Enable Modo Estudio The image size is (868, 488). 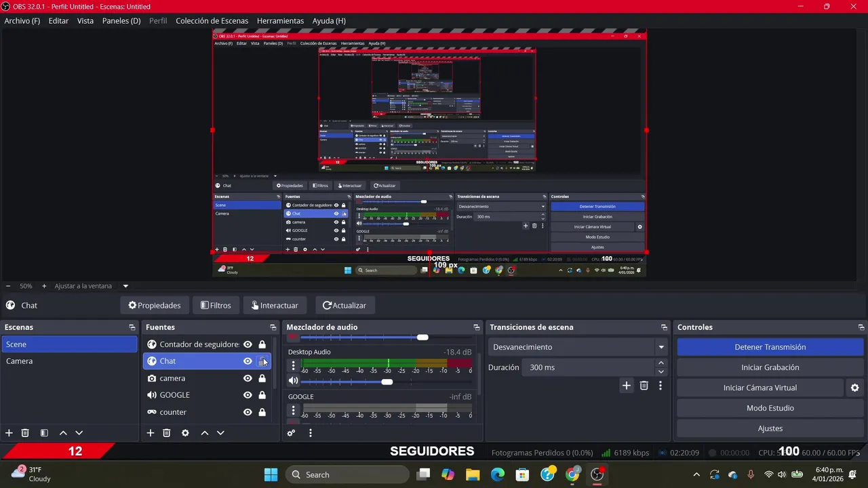(770, 408)
